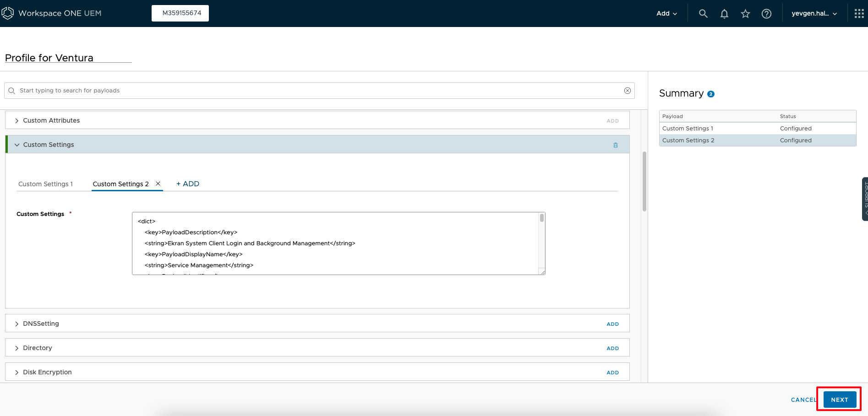Open the apps grid icon
This screenshot has height=416, width=868.
pos(859,14)
